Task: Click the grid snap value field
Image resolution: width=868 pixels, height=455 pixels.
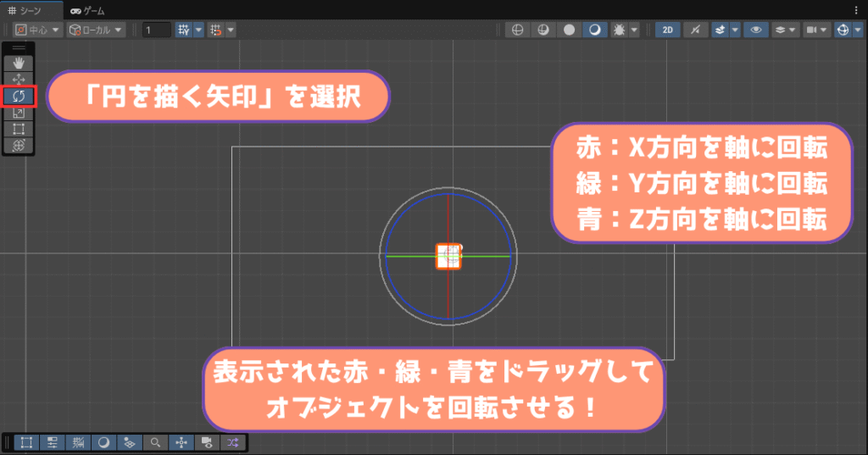Action: click(x=156, y=30)
